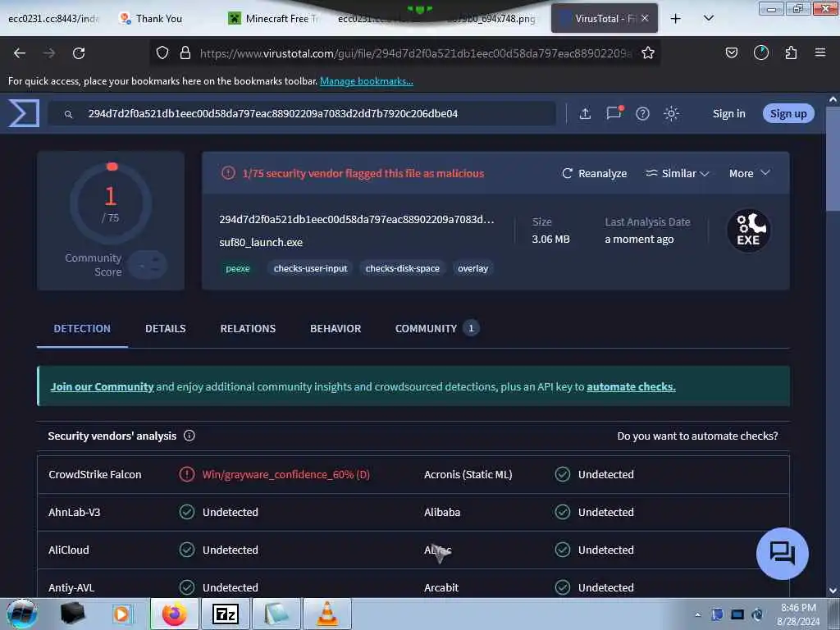Click the Reanalyze button
Screen dimensions: 840x630
click(594, 173)
